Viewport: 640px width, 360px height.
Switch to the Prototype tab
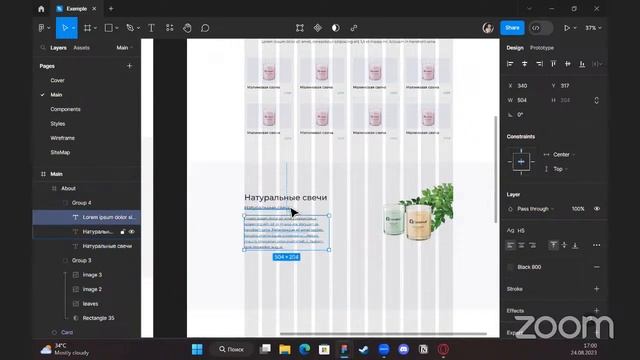tap(542, 48)
